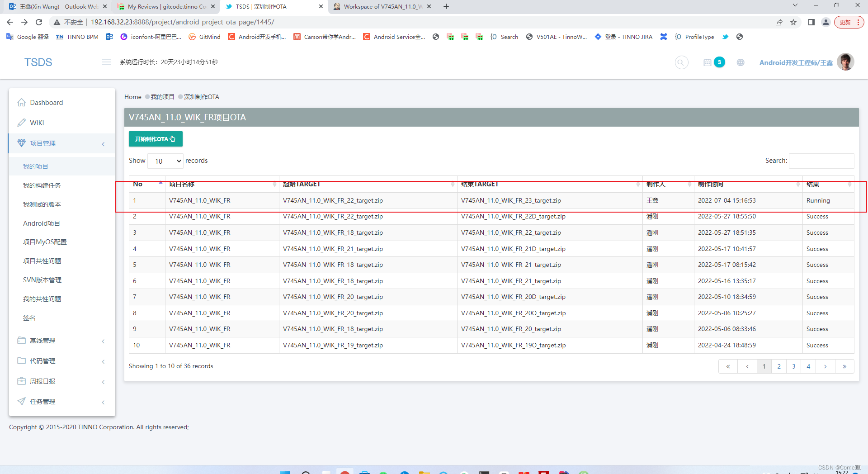Click the 开始制作OTA button
Screen dimensions: 868x474
pos(156,139)
